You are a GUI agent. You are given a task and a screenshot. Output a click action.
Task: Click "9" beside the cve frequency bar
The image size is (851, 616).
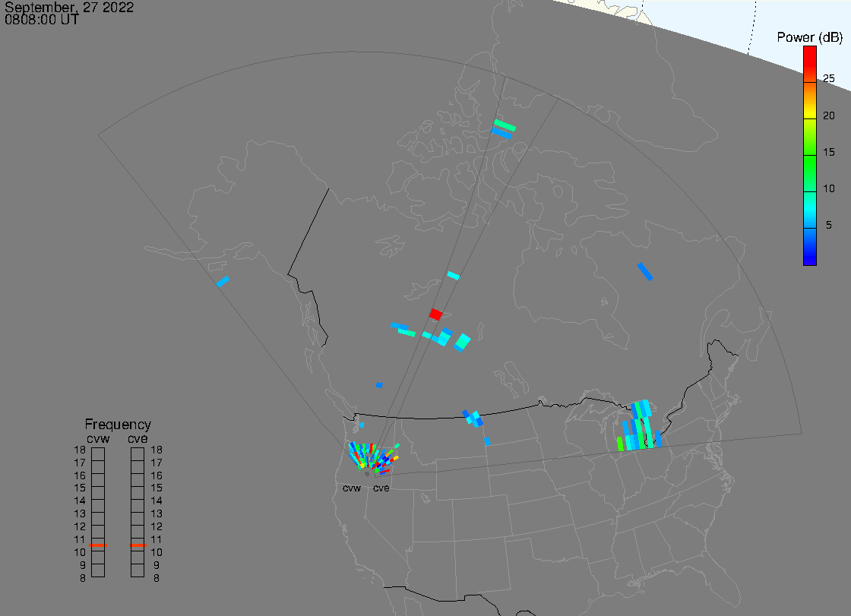pos(157,566)
